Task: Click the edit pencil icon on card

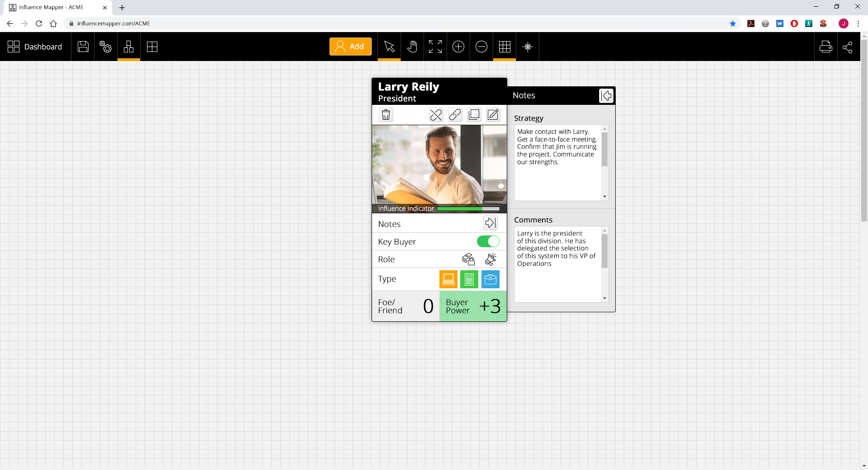Action: [x=493, y=115]
